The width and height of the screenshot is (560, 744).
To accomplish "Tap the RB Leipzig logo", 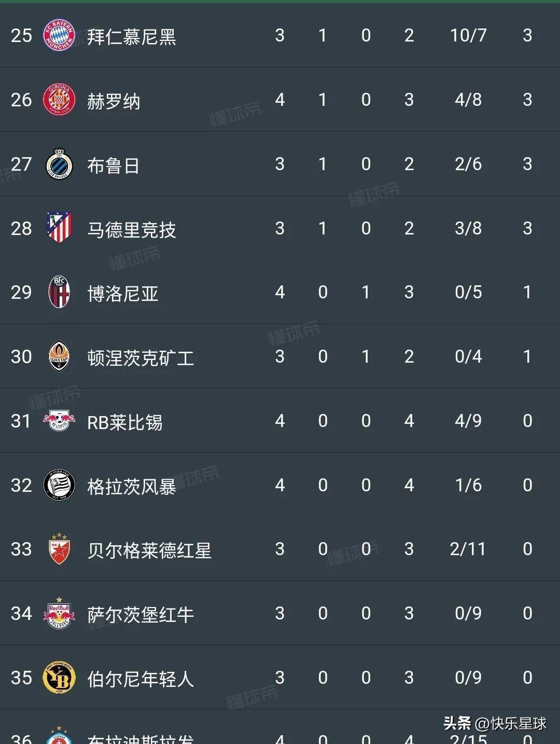I will click(x=59, y=421).
